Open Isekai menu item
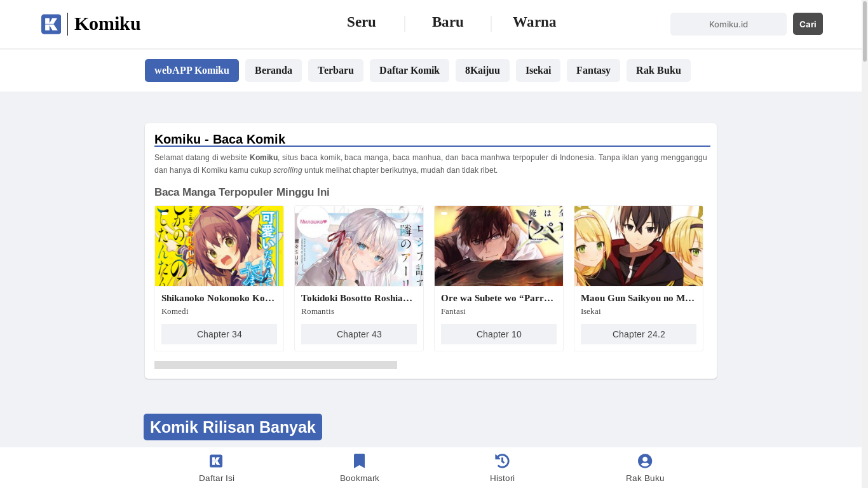 point(538,71)
